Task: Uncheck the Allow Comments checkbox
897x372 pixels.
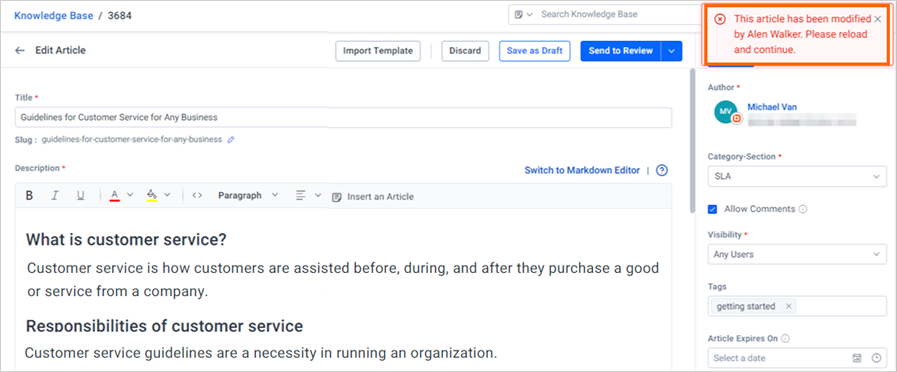Action: [x=713, y=209]
